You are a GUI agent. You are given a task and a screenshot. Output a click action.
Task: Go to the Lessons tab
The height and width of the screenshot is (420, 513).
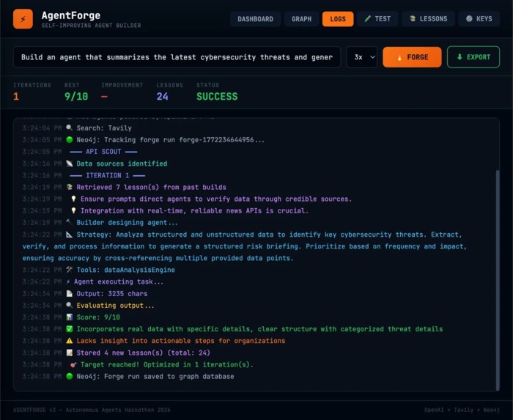point(428,19)
